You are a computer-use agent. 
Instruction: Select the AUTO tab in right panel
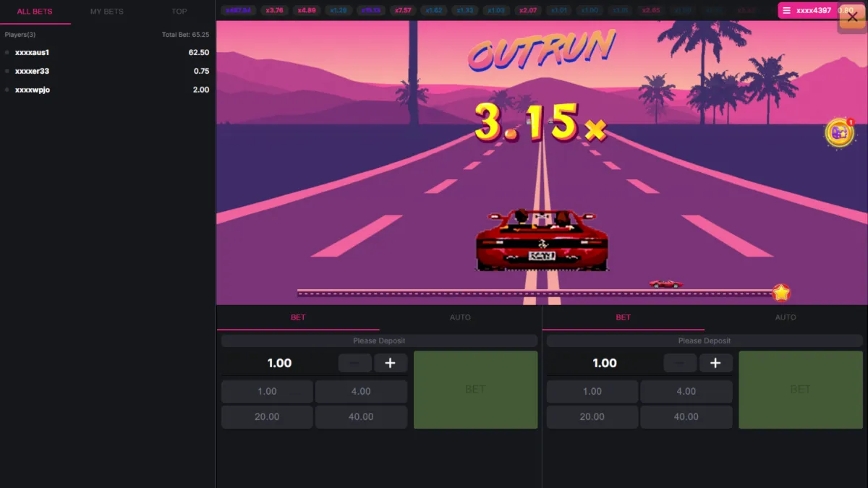(786, 317)
